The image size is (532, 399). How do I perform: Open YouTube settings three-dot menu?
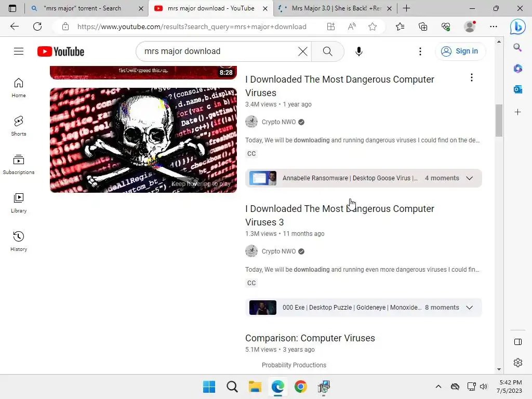click(420, 51)
